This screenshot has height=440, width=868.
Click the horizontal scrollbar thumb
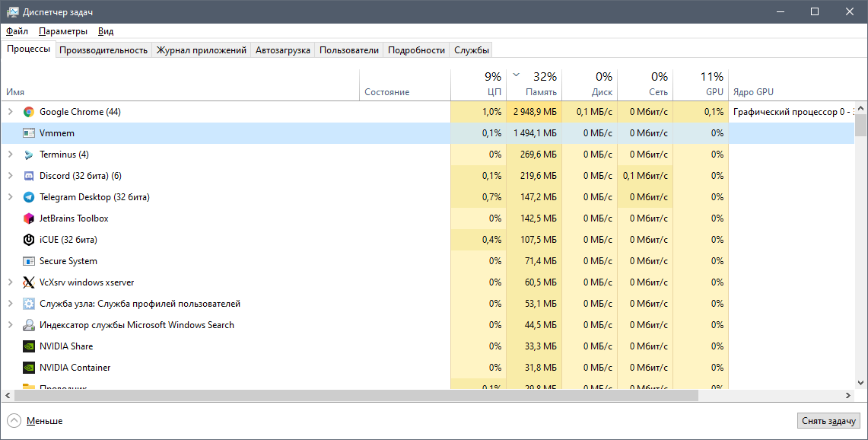tap(357, 396)
